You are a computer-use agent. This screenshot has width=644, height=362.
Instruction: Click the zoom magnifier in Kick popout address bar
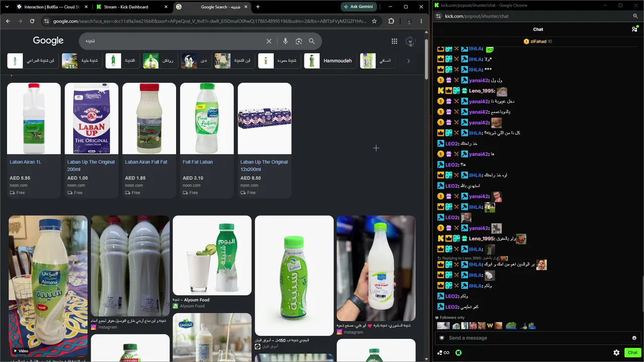pyautogui.click(x=635, y=16)
